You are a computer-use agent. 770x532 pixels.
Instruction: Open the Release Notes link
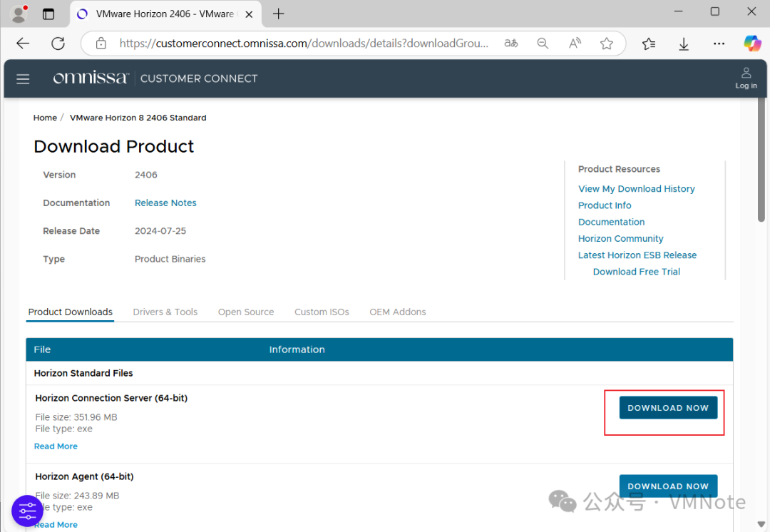[x=165, y=203]
